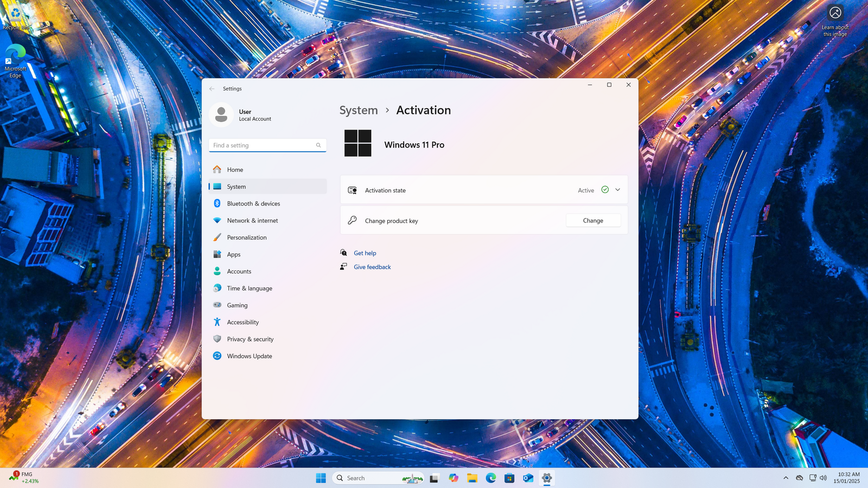Image resolution: width=868 pixels, height=488 pixels.
Task: Click the OneDrive cloud tray icon
Action: tap(799, 478)
